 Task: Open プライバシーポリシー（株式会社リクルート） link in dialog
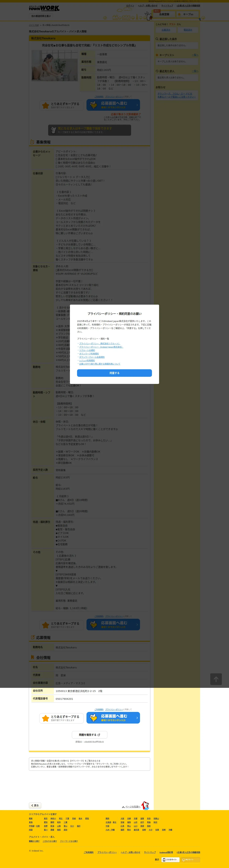pos(99,343)
